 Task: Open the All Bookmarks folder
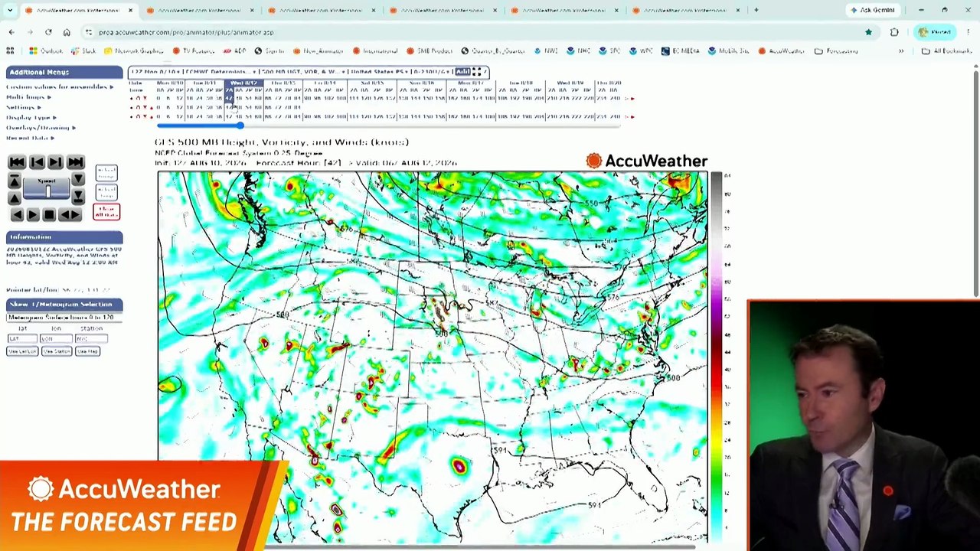[x=946, y=51]
